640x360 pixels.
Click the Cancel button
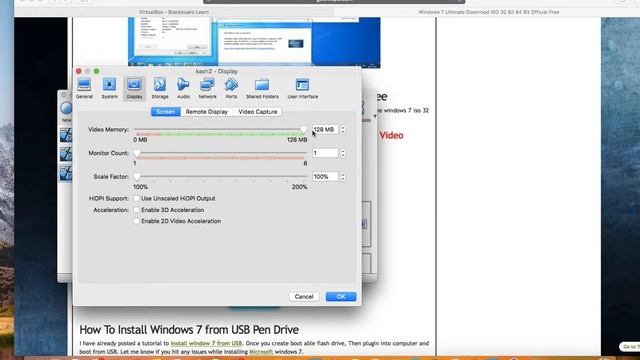pos(304,297)
